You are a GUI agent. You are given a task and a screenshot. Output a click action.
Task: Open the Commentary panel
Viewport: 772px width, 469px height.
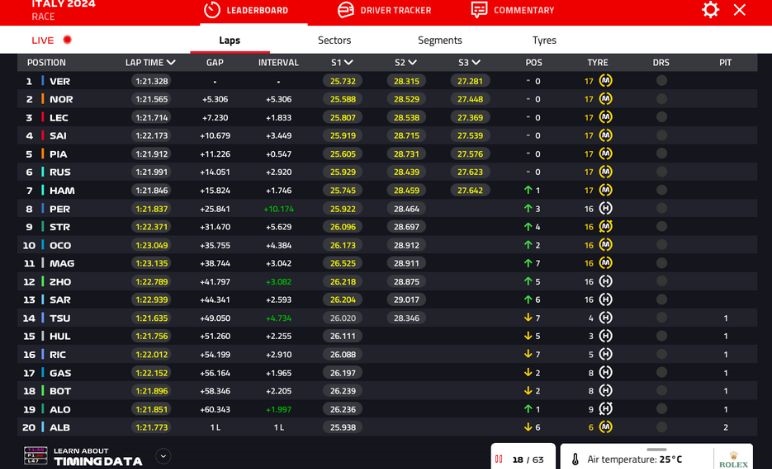pyautogui.click(x=512, y=10)
